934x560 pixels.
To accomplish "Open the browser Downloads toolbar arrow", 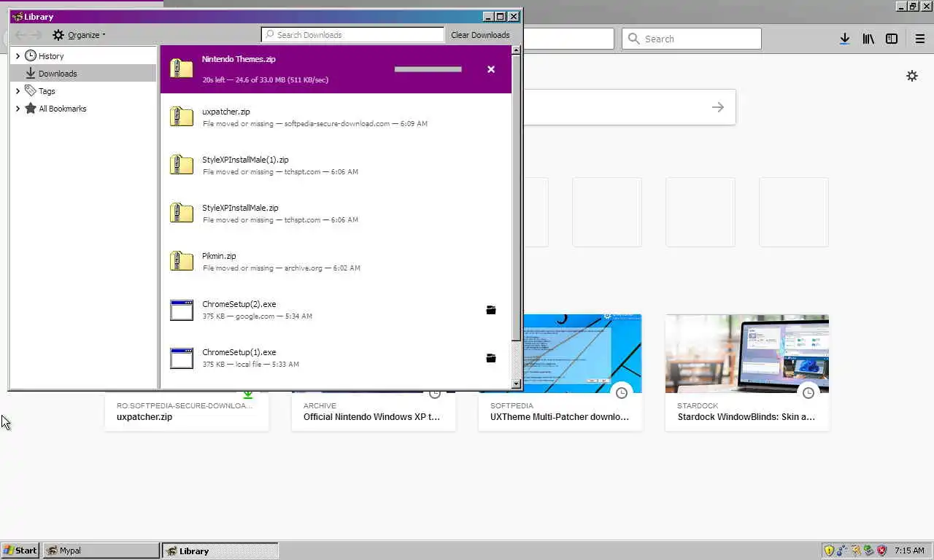I will coord(844,39).
